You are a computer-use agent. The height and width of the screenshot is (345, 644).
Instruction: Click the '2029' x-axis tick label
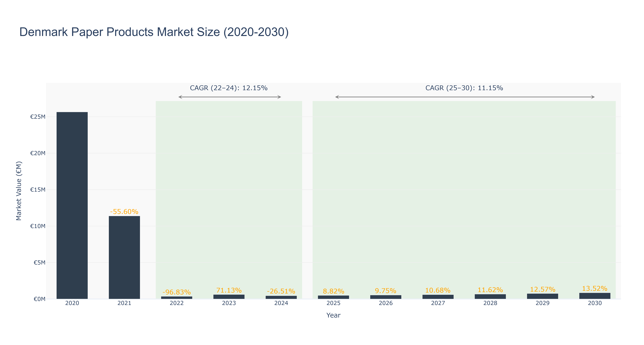[x=542, y=303]
